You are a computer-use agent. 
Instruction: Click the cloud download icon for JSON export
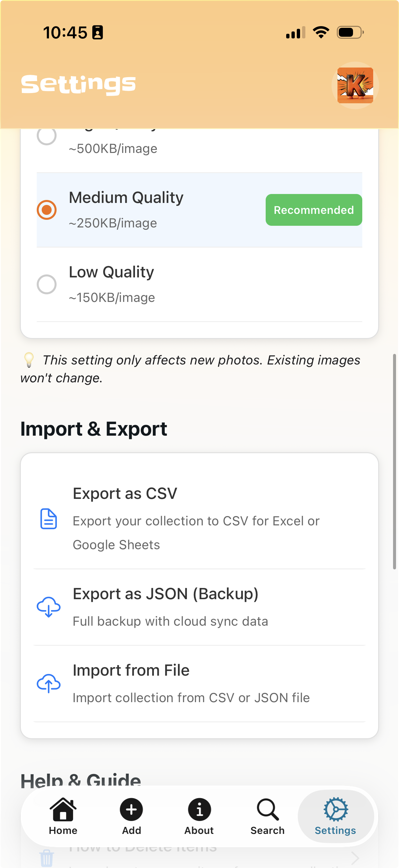point(49,606)
